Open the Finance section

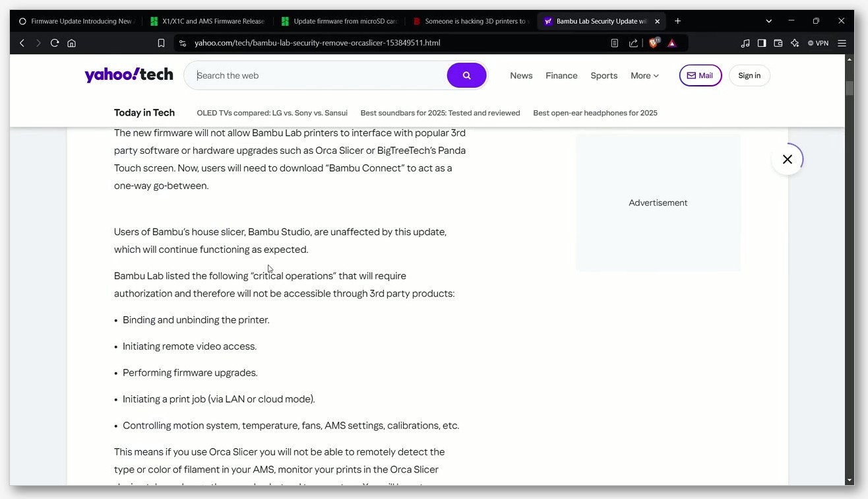(561, 75)
